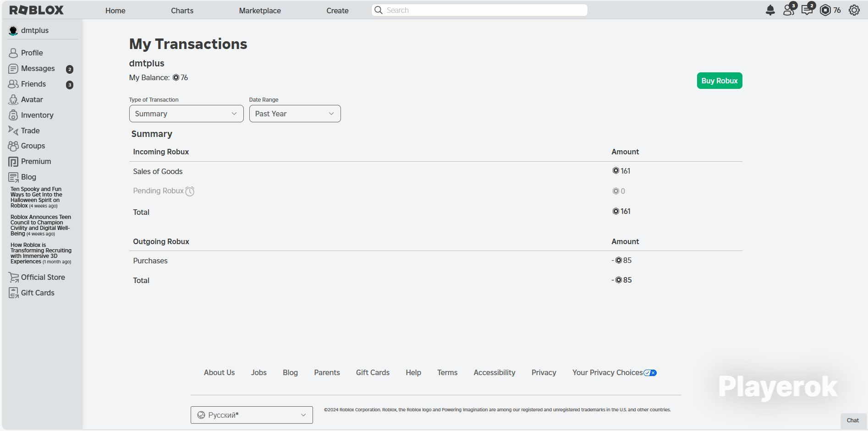Open the Type of Transaction dropdown
Screen dimensions: 868x431
pyautogui.click(x=186, y=114)
